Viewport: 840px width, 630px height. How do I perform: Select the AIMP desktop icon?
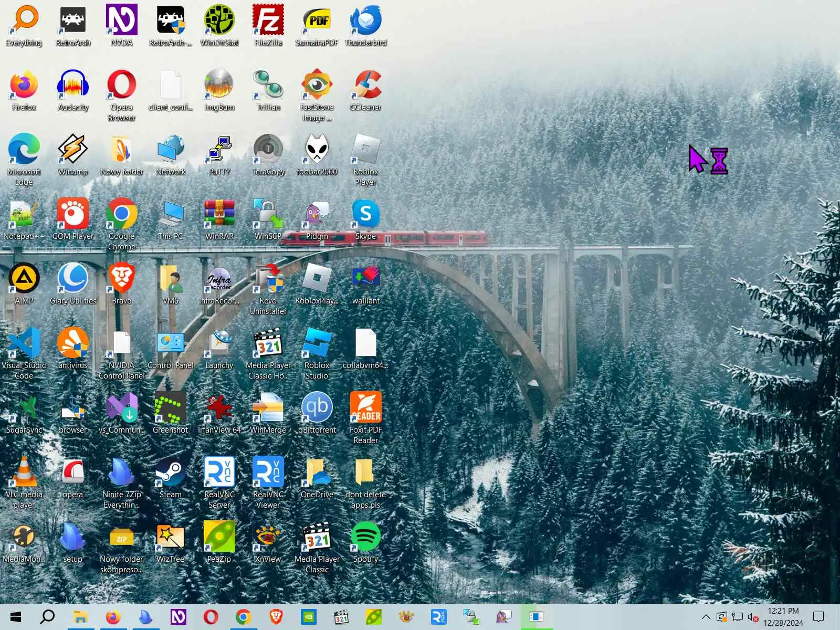coord(24,283)
